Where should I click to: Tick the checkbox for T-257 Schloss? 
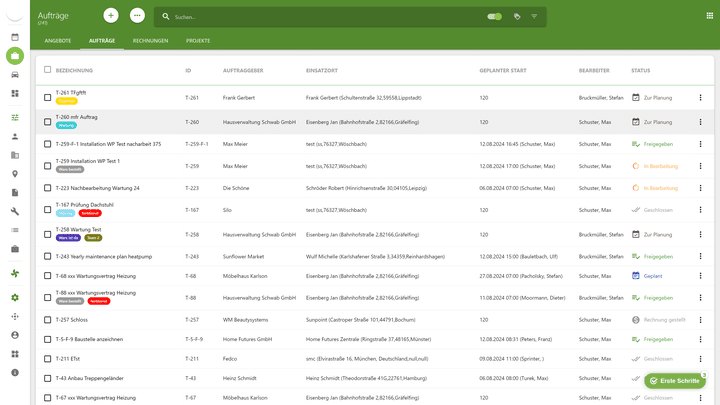click(47, 319)
